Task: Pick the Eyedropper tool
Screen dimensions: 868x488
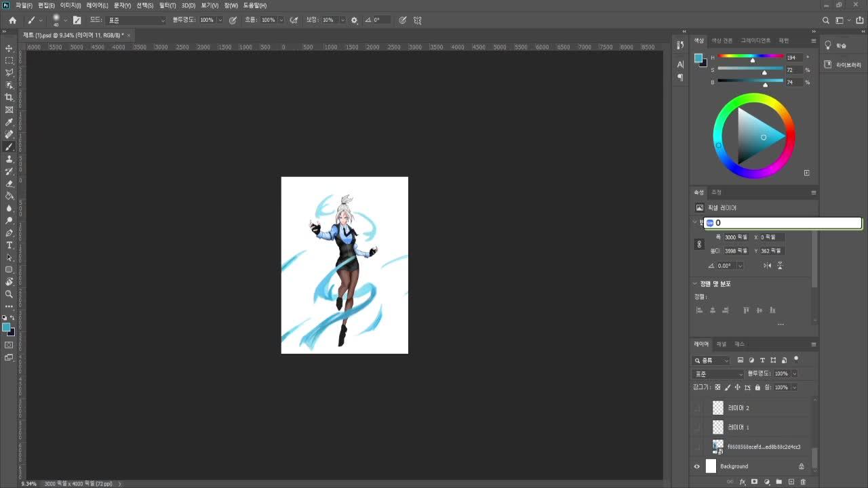Action: pyautogui.click(x=9, y=122)
